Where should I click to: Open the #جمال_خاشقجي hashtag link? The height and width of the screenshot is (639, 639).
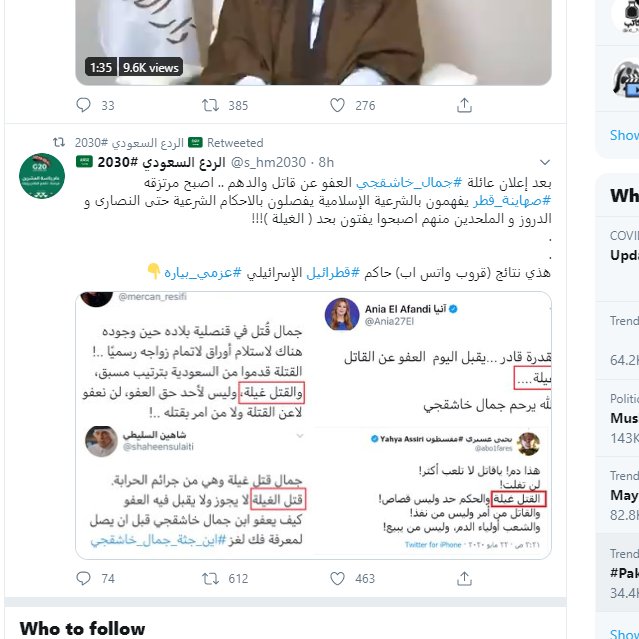point(409,183)
